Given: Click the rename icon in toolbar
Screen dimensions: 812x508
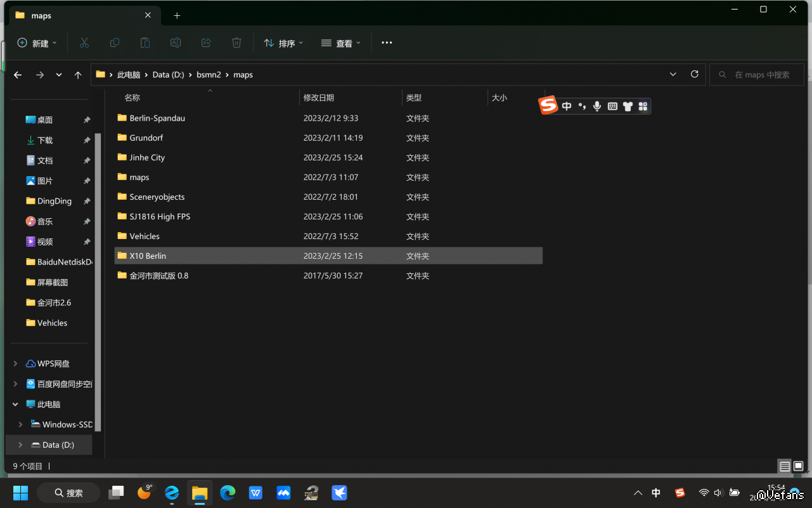Looking at the screenshot, I should (176, 42).
